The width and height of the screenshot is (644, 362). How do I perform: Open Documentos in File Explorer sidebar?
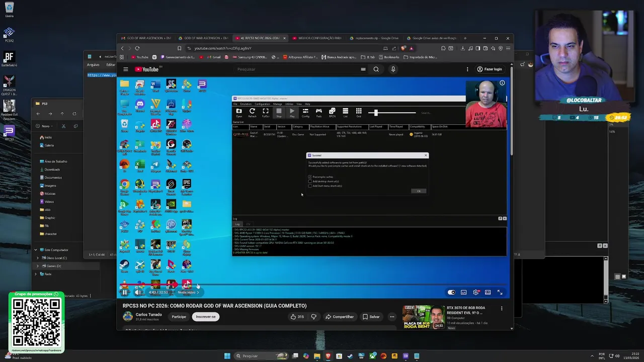point(50,177)
